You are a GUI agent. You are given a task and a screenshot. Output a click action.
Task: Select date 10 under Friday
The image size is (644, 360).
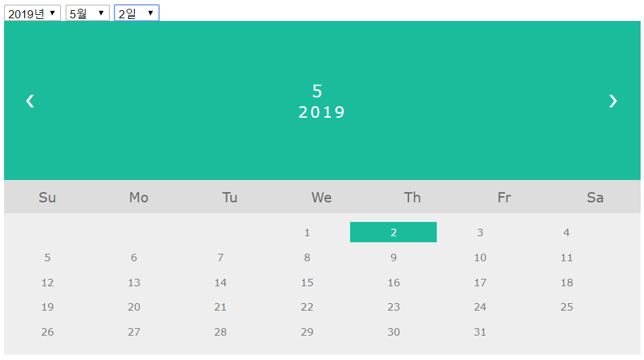[479, 257]
